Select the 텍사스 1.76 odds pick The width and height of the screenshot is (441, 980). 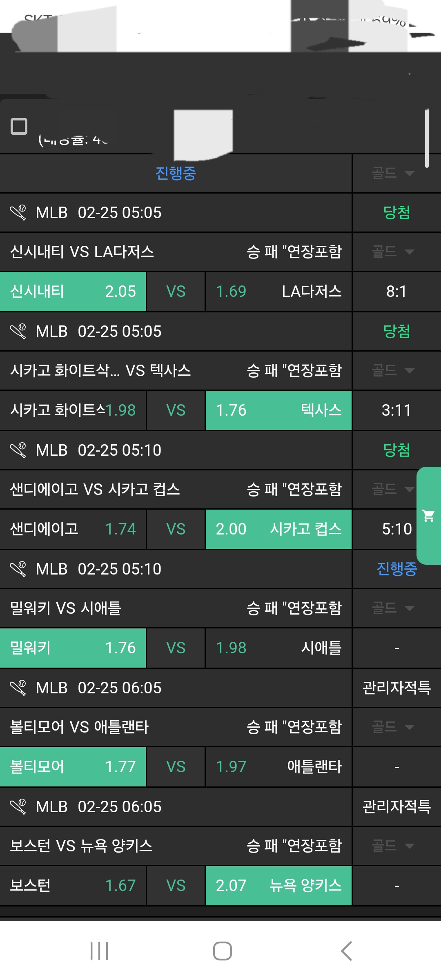[x=278, y=410]
